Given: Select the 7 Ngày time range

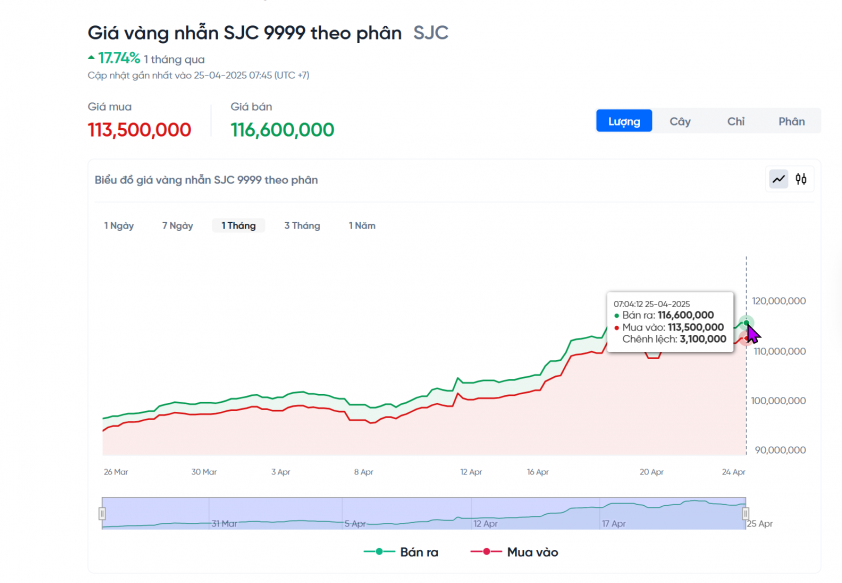Looking at the screenshot, I should [x=177, y=226].
